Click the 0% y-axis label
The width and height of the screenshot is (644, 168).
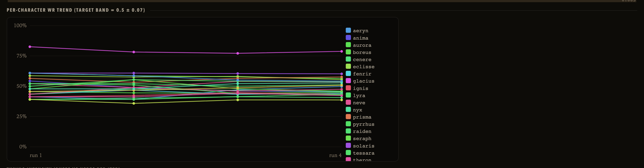click(x=23, y=147)
